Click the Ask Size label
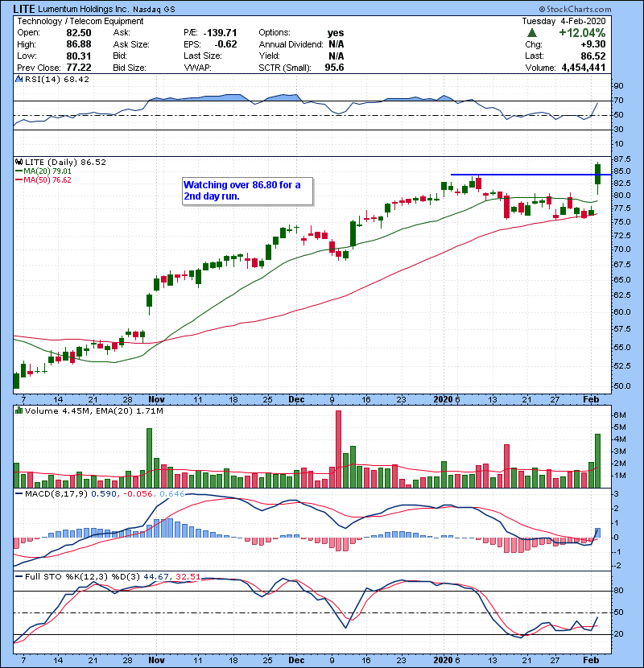 coord(131,44)
